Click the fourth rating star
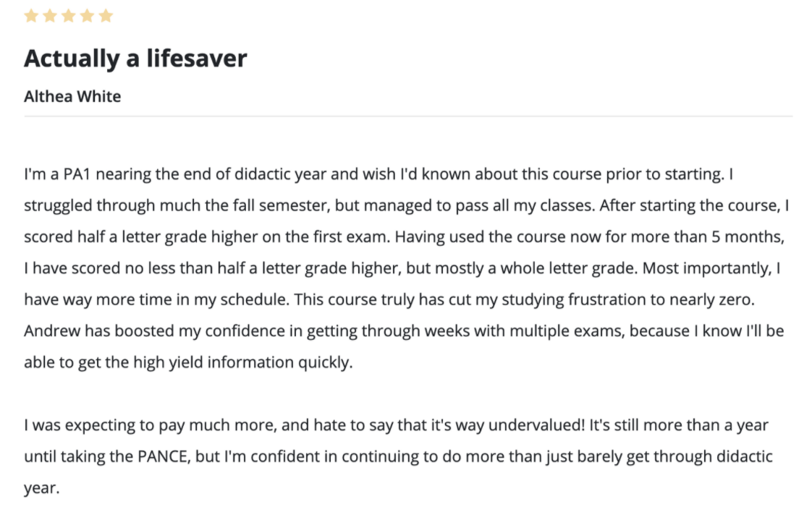 tap(87, 16)
